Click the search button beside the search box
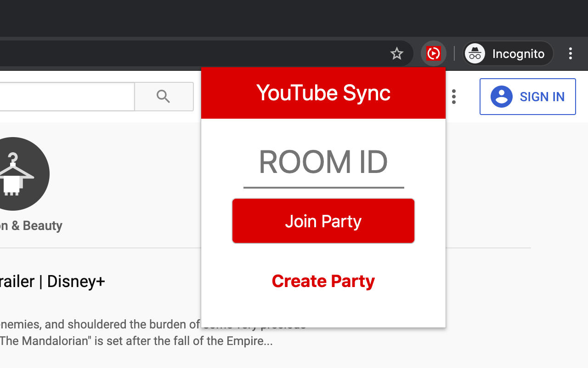The image size is (588, 368). [164, 97]
